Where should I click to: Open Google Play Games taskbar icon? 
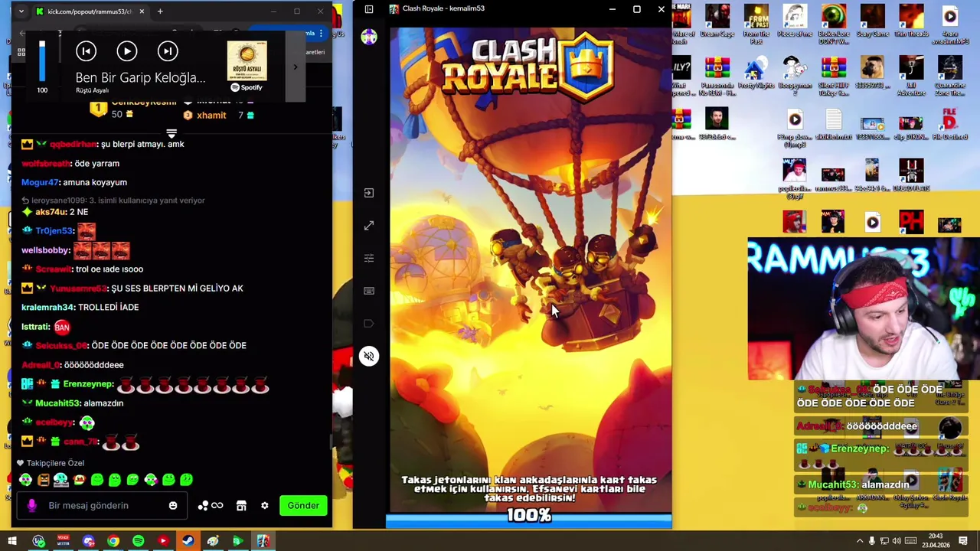237,541
